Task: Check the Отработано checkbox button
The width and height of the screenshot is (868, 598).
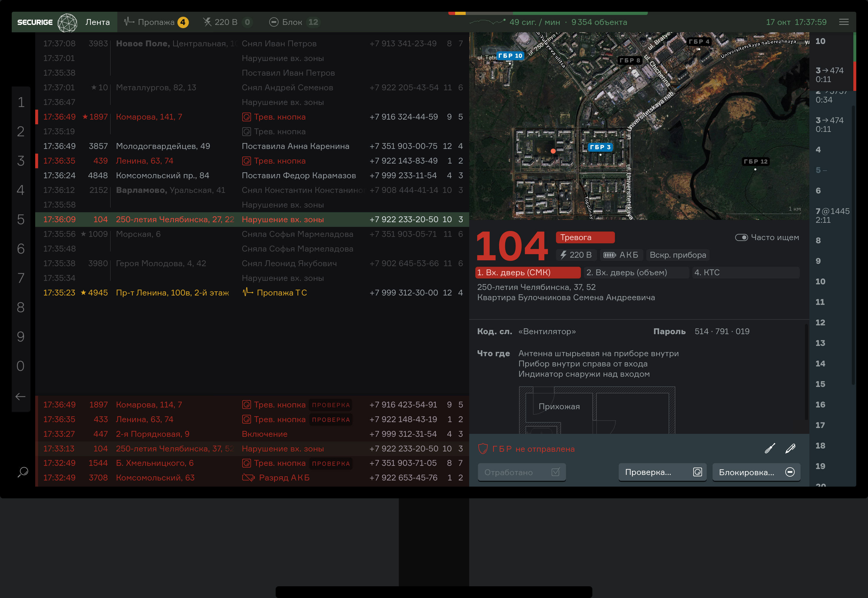Action: coord(521,472)
